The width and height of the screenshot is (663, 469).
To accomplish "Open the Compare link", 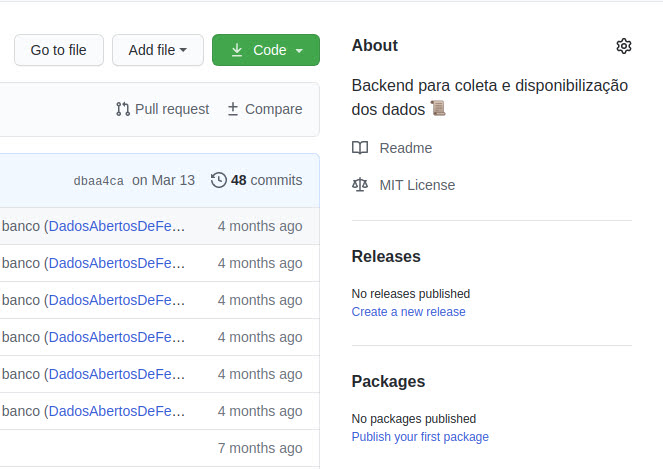I will (273, 109).
